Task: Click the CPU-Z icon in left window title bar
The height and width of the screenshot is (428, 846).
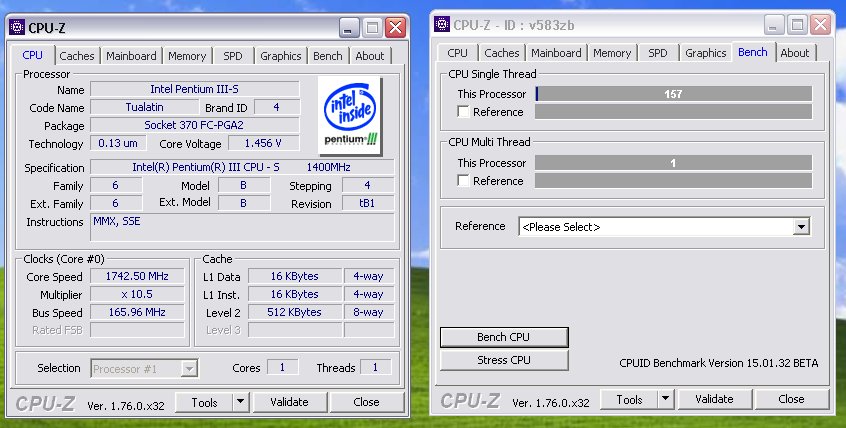Action: point(17,27)
